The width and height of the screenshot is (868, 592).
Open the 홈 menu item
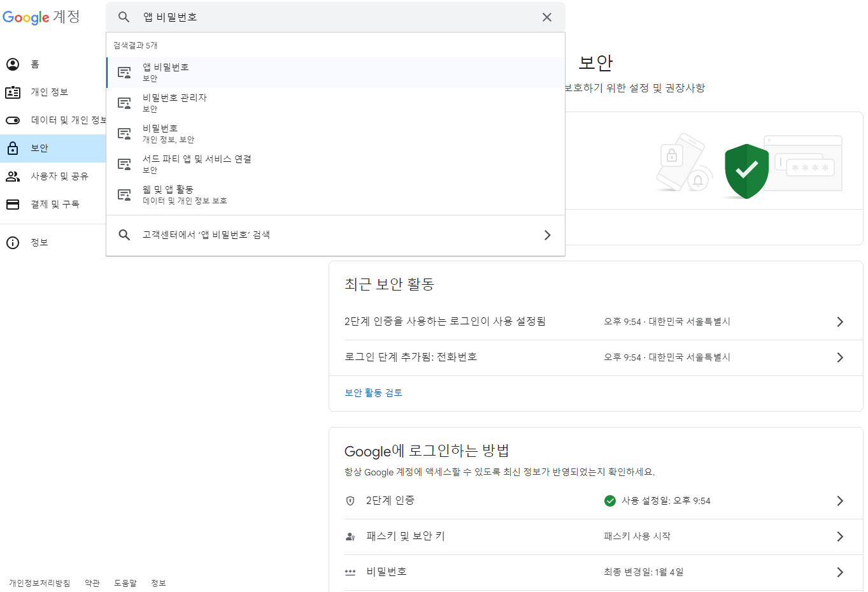click(x=53, y=64)
